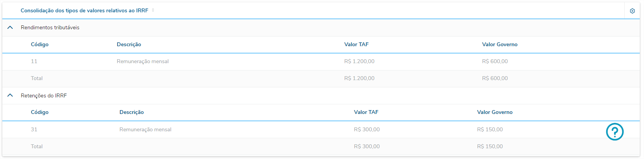Image resolution: width=644 pixels, height=159 pixels.
Task: Click the Rendimentos tributáveis section label
Action: coord(50,28)
